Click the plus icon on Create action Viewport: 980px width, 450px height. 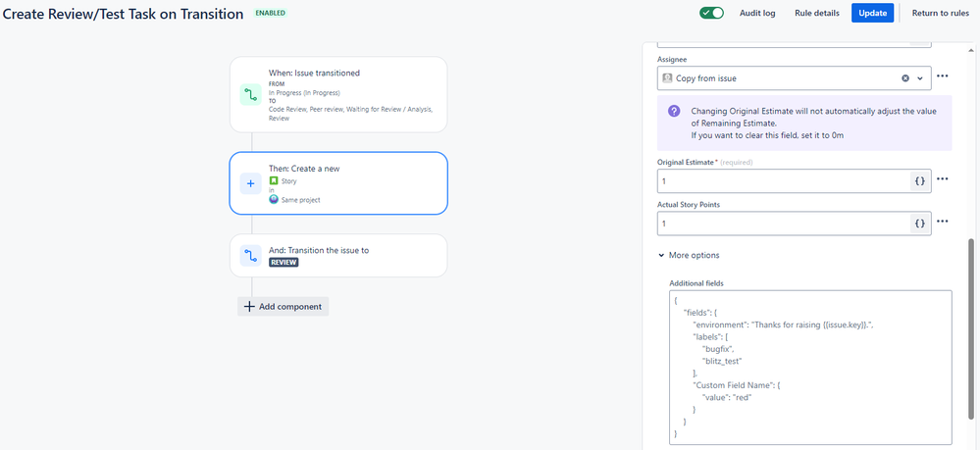[250, 183]
